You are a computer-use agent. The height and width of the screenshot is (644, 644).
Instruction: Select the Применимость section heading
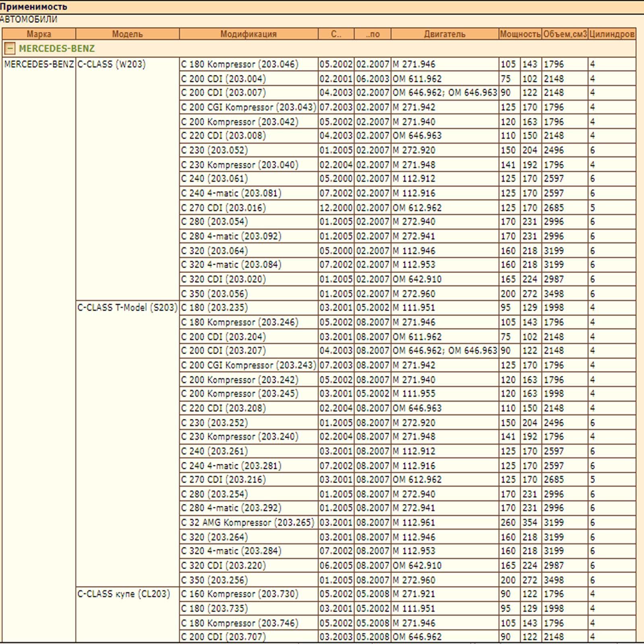[x=34, y=7]
